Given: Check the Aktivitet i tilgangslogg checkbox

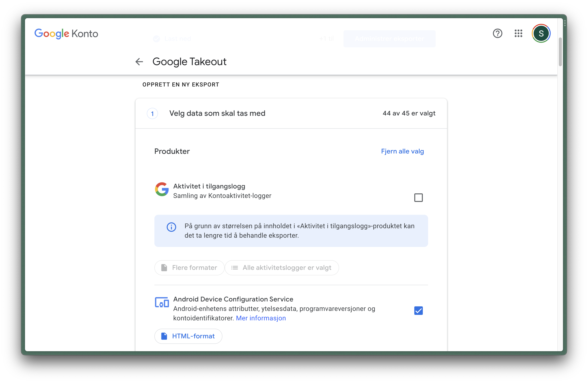Looking at the screenshot, I should pos(418,197).
